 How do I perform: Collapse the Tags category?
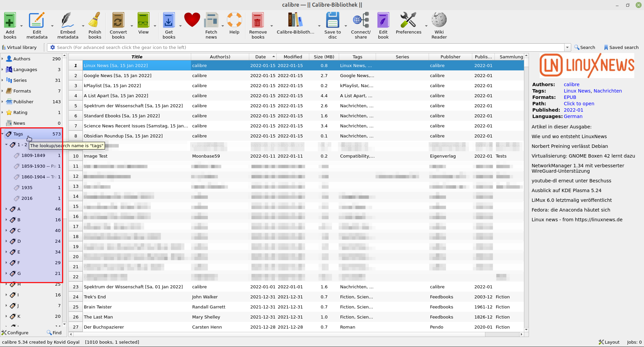tap(2, 134)
